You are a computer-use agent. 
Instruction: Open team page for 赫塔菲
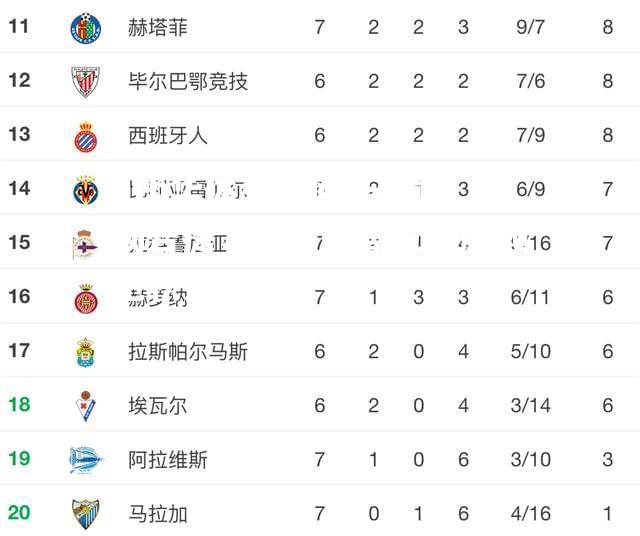[158, 28]
